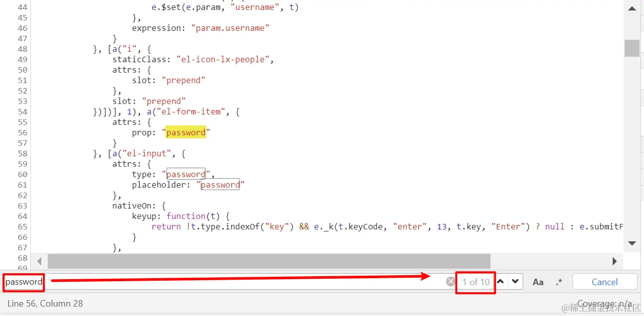The width and height of the screenshot is (644, 316).
Task: Toggle match case Aa option
Action: [x=538, y=282]
